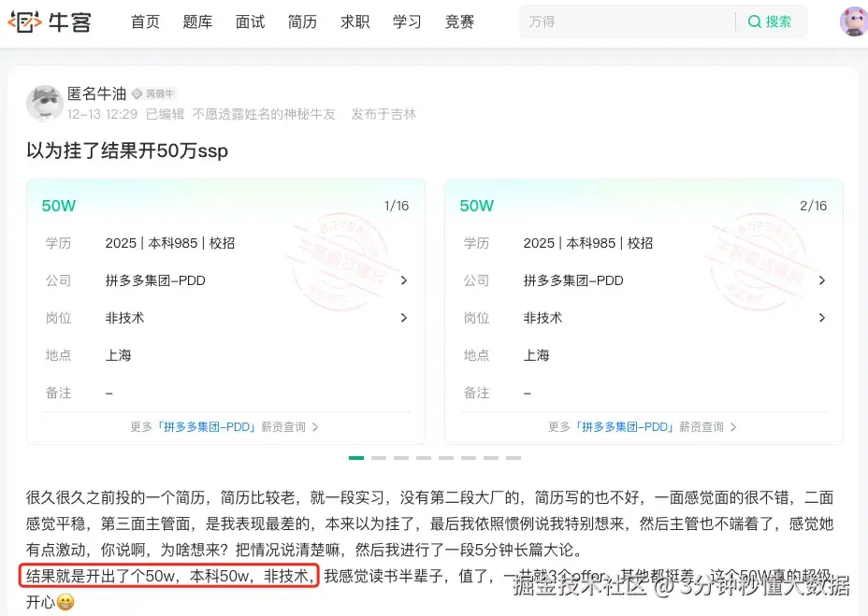
Task: Select the second carousel indicator dash
Action: coord(379,458)
